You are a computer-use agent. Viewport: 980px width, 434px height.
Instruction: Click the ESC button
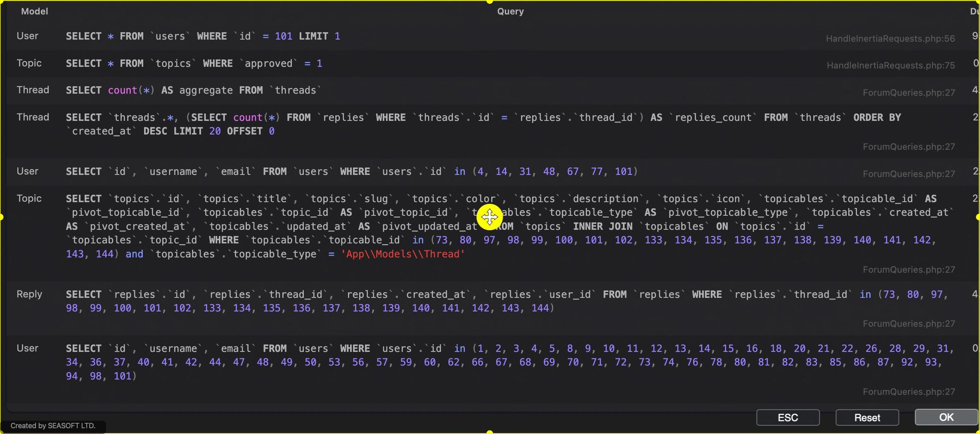click(788, 417)
